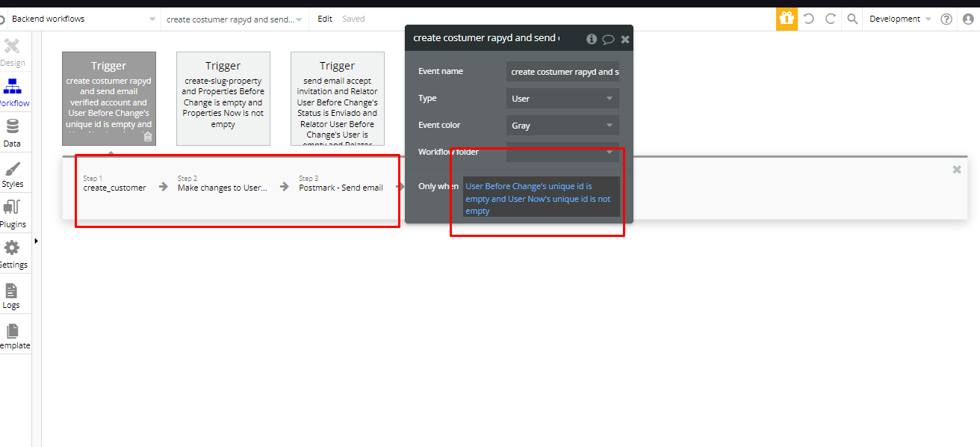
Task: Open the workflow selector dropdown
Action: (x=235, y=19)
